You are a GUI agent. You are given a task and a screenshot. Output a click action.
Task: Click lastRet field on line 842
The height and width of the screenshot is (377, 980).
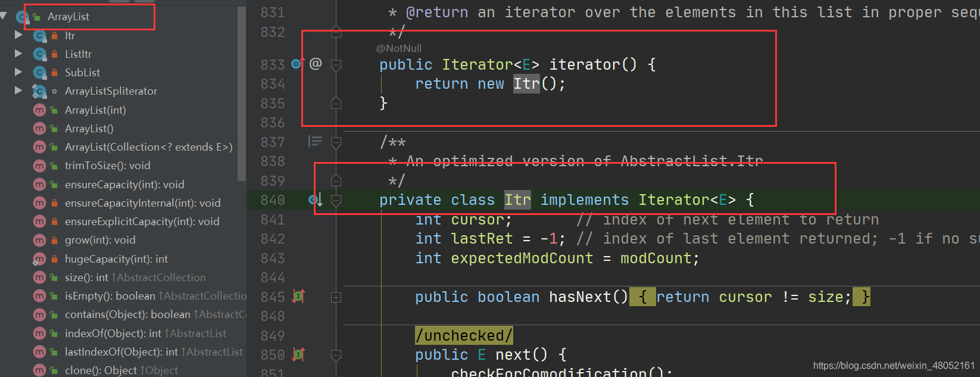click(482, 239)
